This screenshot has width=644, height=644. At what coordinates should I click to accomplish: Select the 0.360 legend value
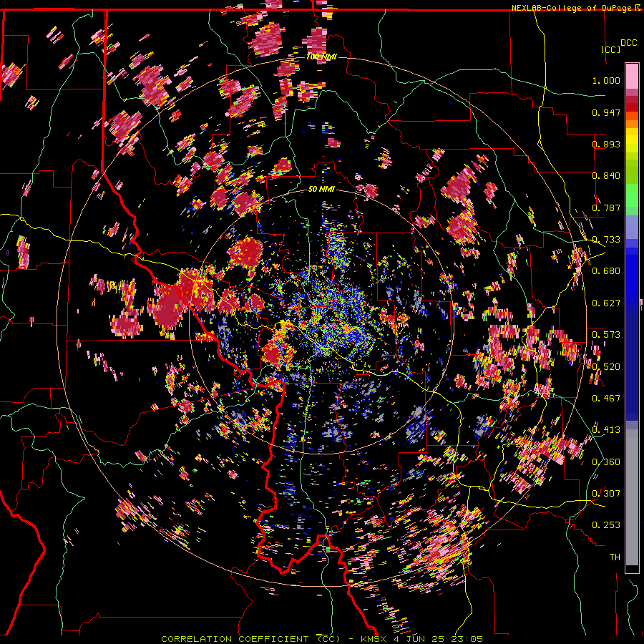606,462
